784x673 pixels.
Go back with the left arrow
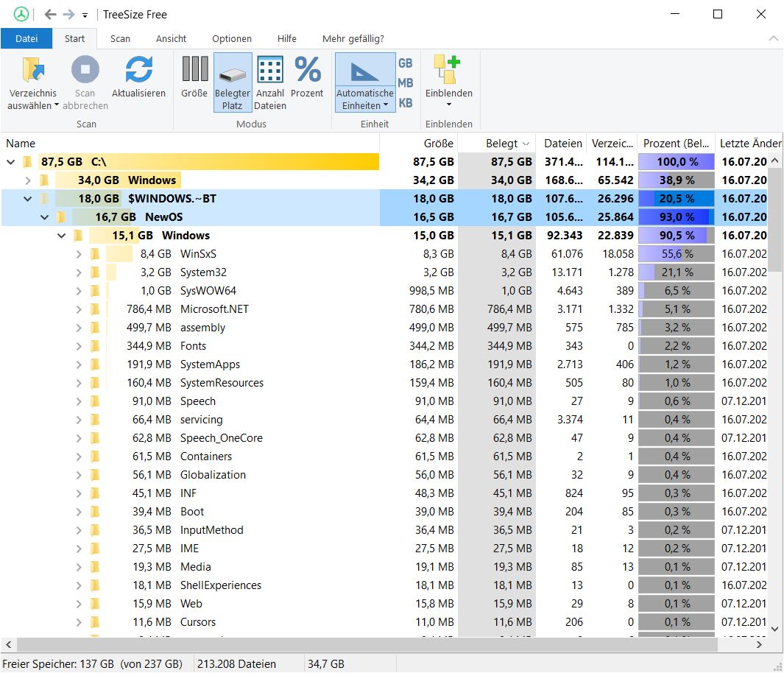pos(49,15)
